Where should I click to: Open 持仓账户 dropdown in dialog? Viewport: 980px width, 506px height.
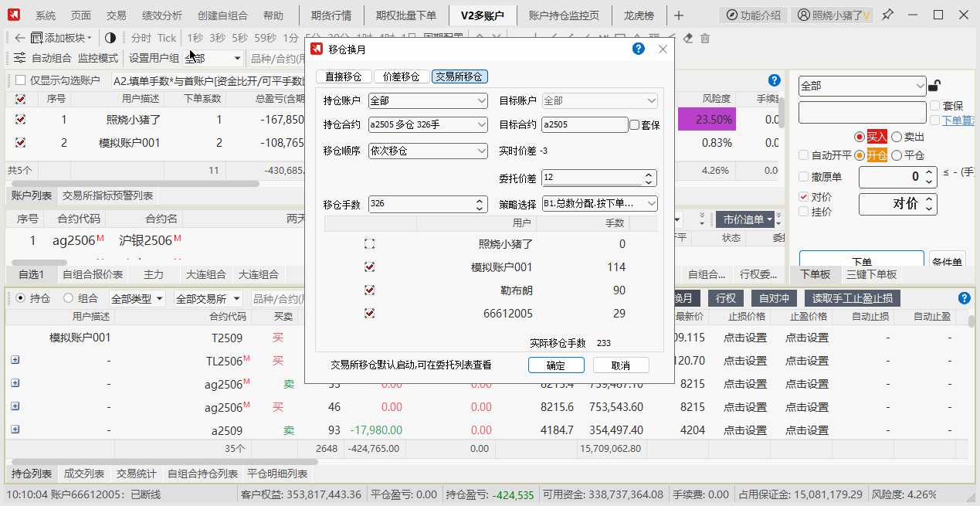point(429,100)
